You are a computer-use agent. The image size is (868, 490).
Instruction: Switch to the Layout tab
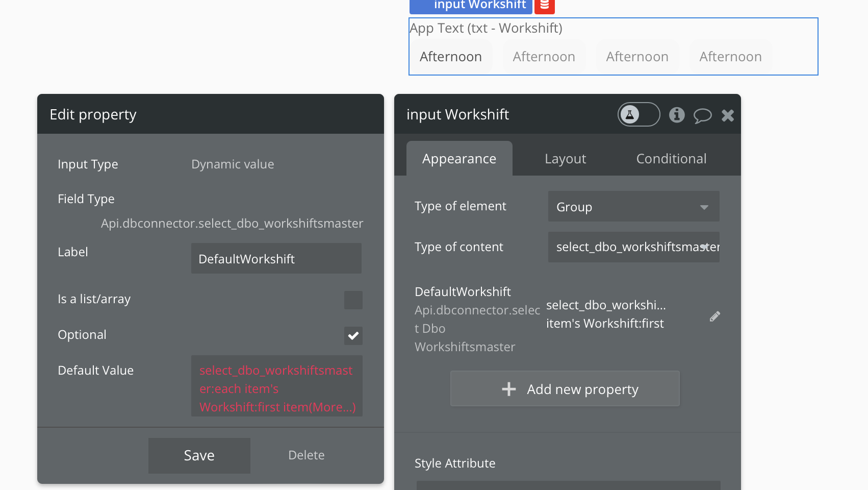[565, 158]
